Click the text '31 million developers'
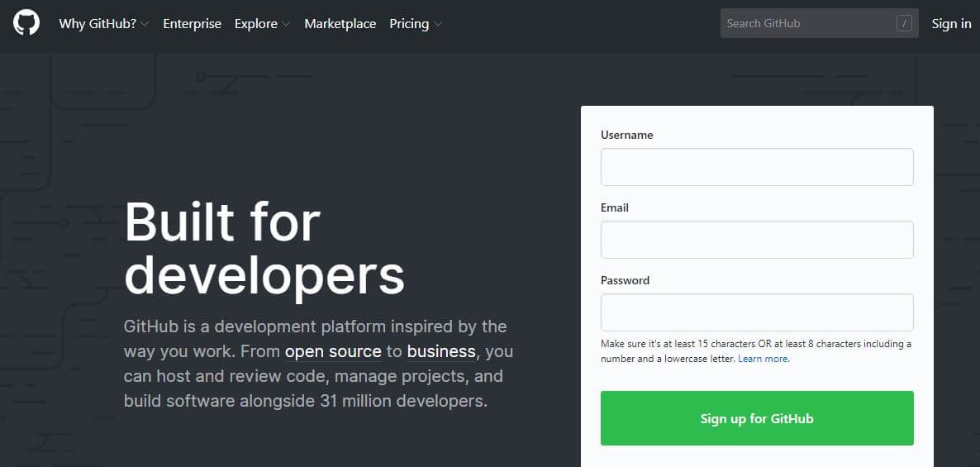 402,401
